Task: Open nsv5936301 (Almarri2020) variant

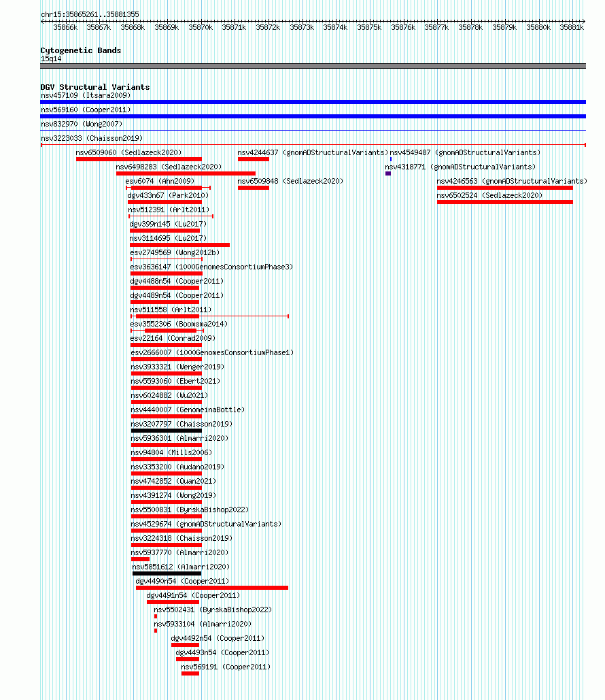Action: coord(180,438)
